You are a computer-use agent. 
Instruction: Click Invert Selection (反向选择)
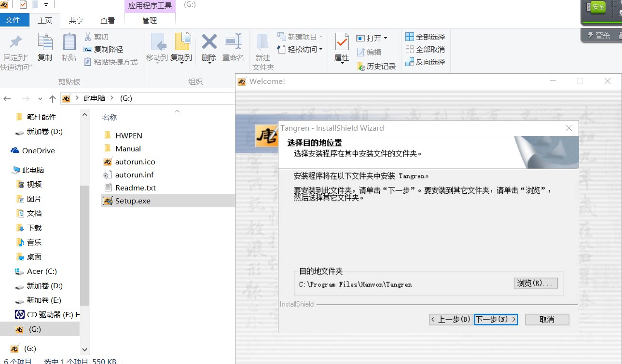pyautogui.click(x=425, y=62)
